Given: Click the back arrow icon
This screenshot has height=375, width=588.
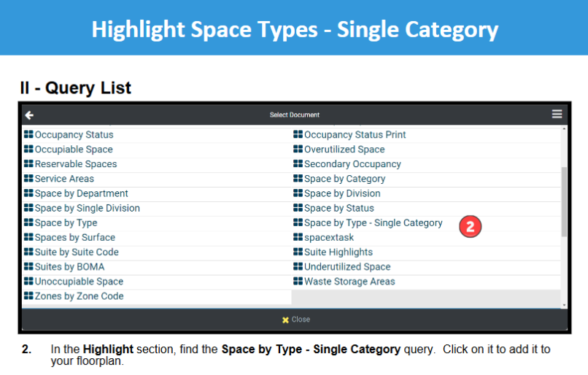Looking at the screenshot, I should 29,115.
